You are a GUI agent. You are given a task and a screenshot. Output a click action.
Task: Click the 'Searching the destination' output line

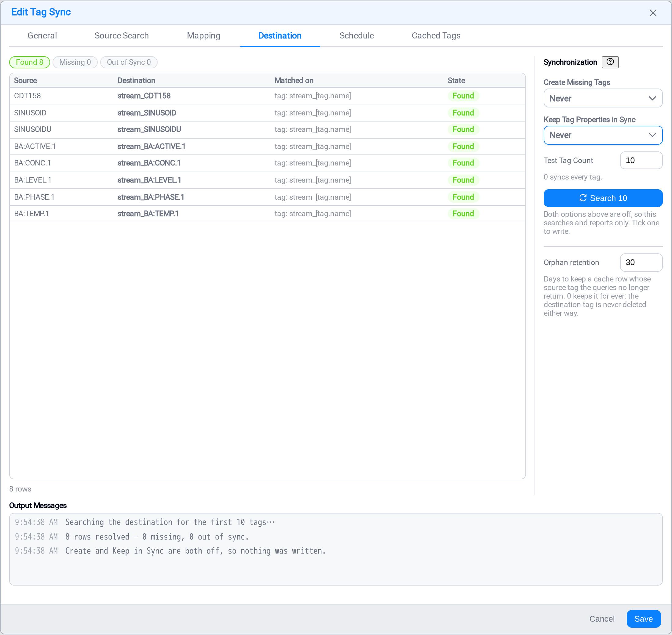pos(170,522)
